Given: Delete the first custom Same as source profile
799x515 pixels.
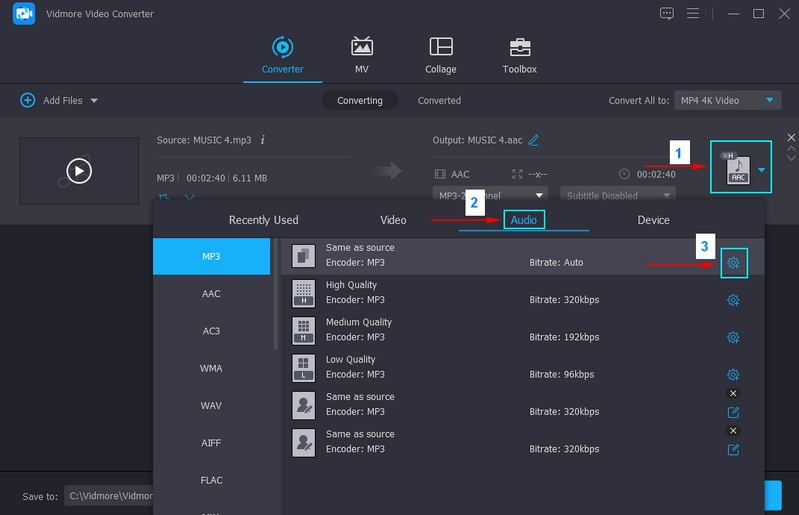Looking at the screenshot, I should tap(733, 394).
